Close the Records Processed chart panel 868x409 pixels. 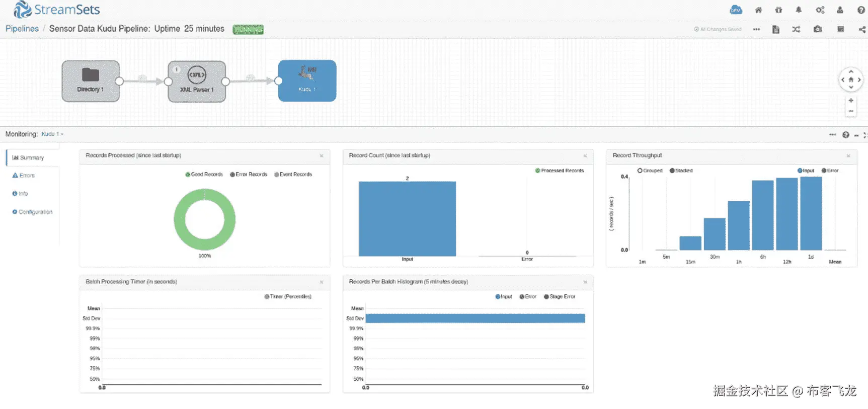pos(322,156)
